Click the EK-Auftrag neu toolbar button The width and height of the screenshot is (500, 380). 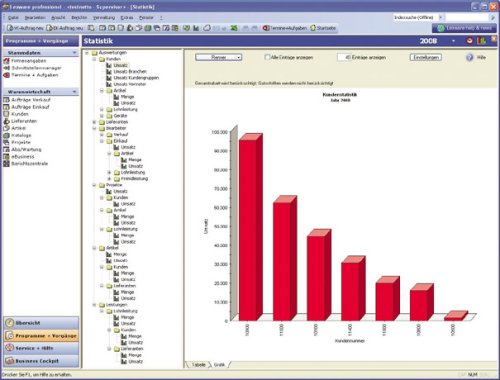[x=65, y=28]
